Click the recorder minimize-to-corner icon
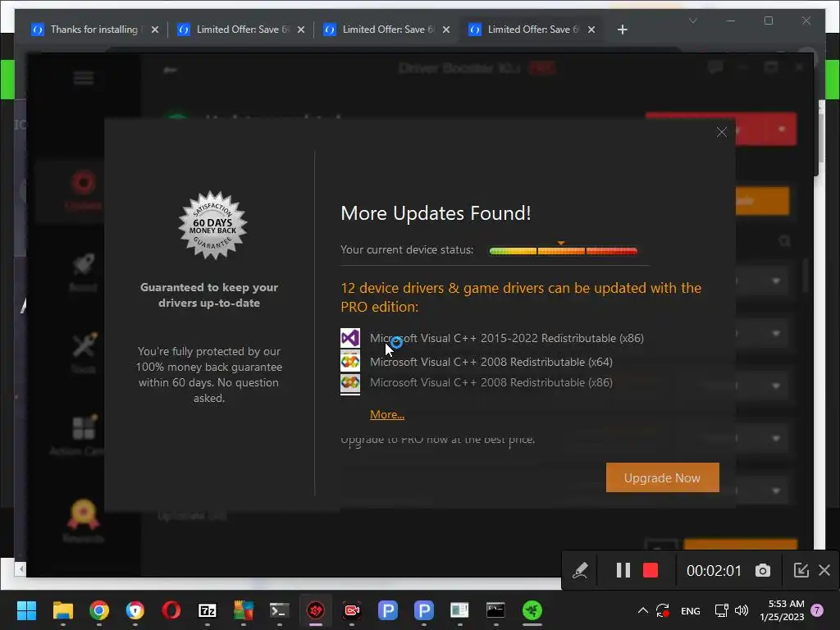The width and height of the screenshot is (840, 630). [801, 570]
